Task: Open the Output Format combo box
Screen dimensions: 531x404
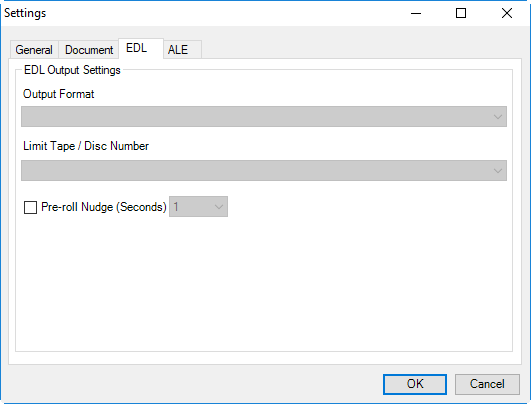Action: point(264,116)
